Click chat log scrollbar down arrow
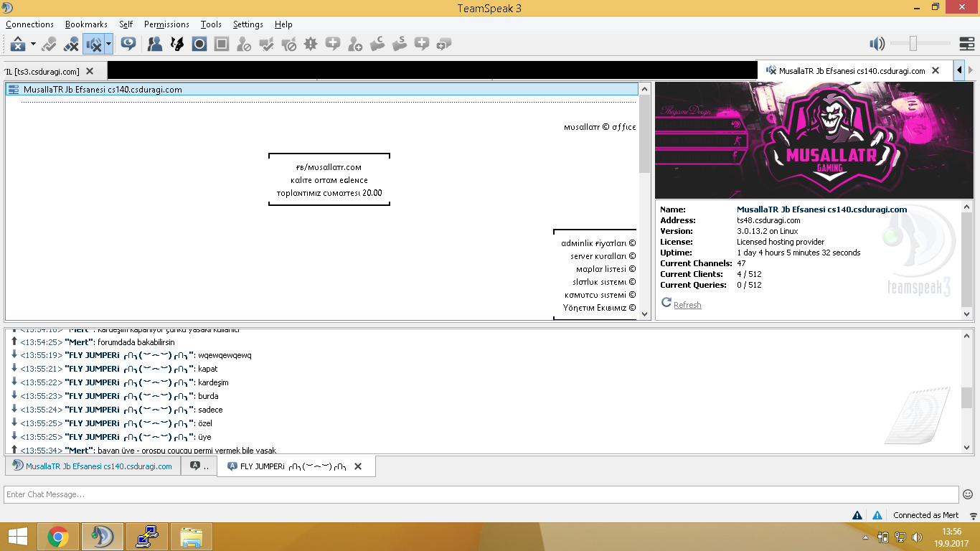980x551 pixels. tap(966, 447)
